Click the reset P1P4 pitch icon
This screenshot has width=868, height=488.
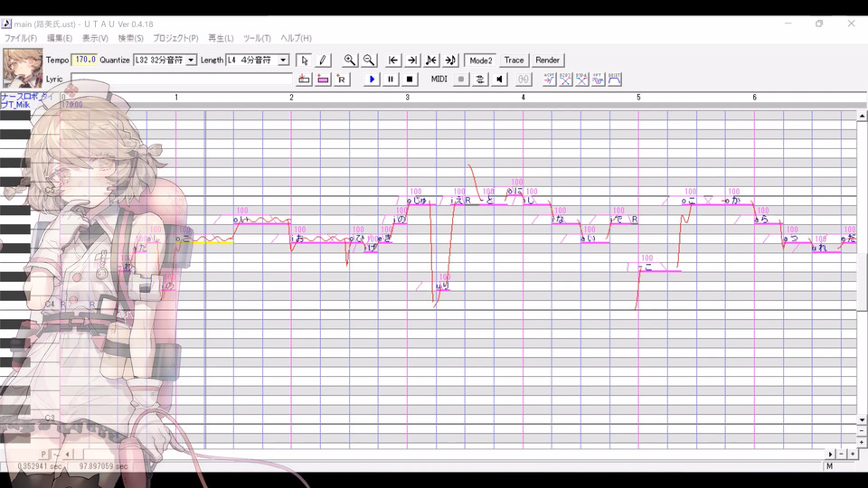pos(581,80)
